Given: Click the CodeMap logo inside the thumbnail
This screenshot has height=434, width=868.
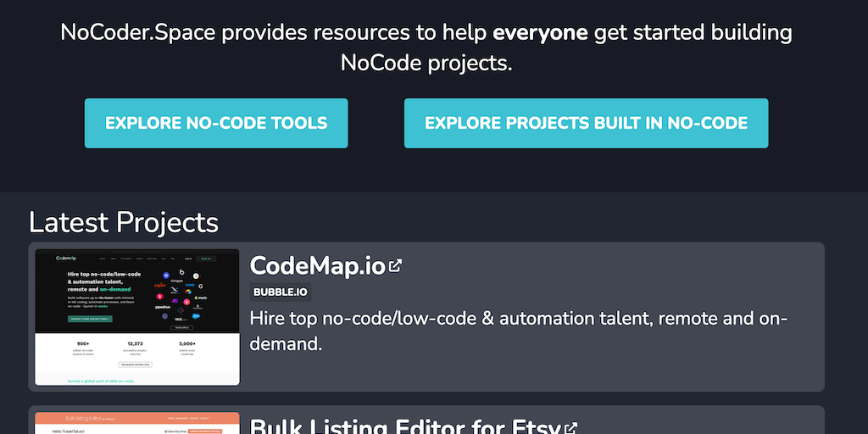Looking at the screenshot, I should coord(66,258).
